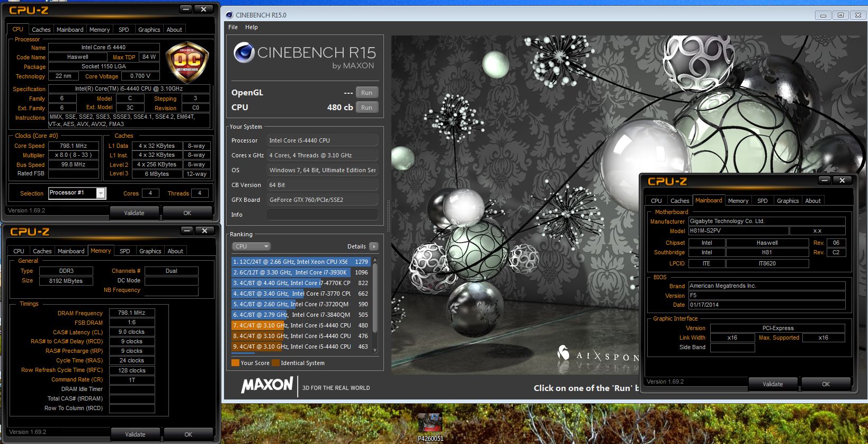The image size is (868, 444).
Task: Open the Mainboard tab in top-left CPU-Z window
Action: (x=70, y=30)
